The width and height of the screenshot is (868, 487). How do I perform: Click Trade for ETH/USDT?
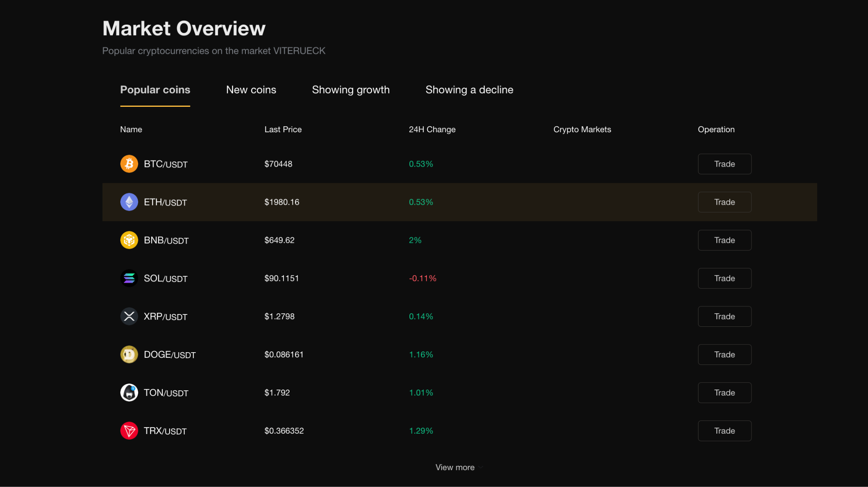pyautogui.click(x=724, y=202)
